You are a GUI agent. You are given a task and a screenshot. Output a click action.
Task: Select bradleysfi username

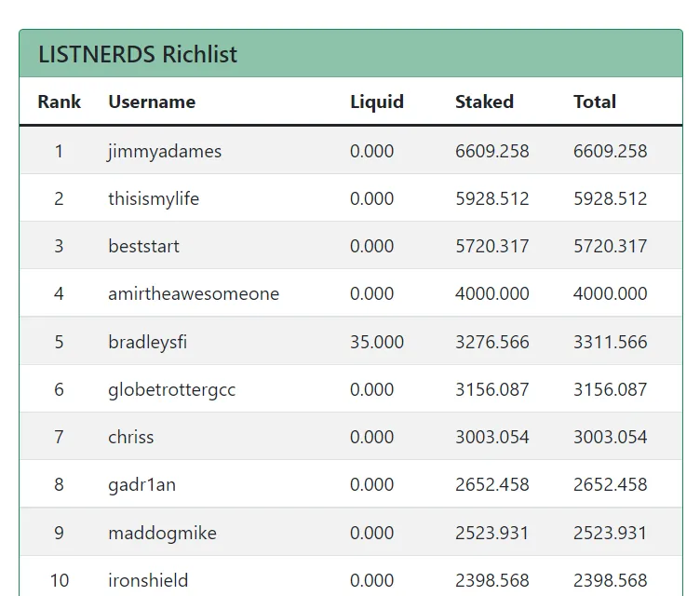pyautogui.click(x=148, y=342)
